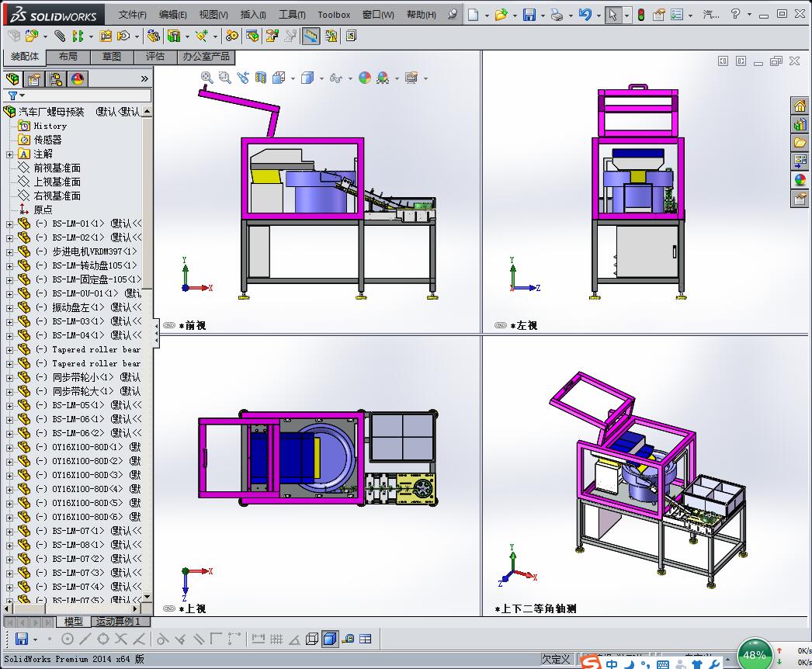Click the Zoom to Area icon
Screen dimensions: 812x669
225,78
